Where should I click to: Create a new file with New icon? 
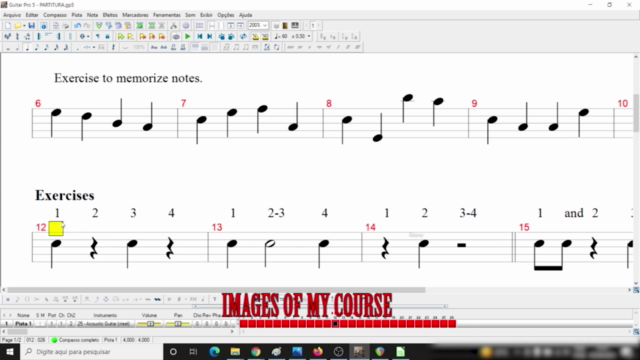coord(8,25)
